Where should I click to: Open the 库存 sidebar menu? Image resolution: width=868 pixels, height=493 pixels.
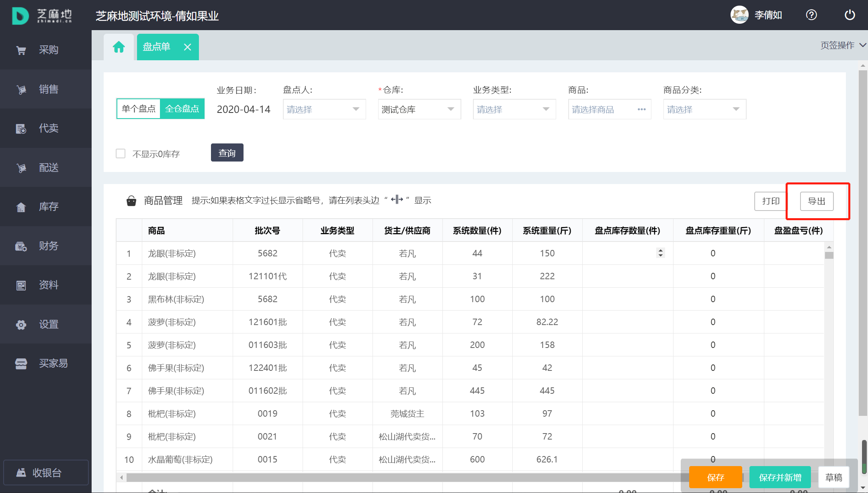coord(46,207)
